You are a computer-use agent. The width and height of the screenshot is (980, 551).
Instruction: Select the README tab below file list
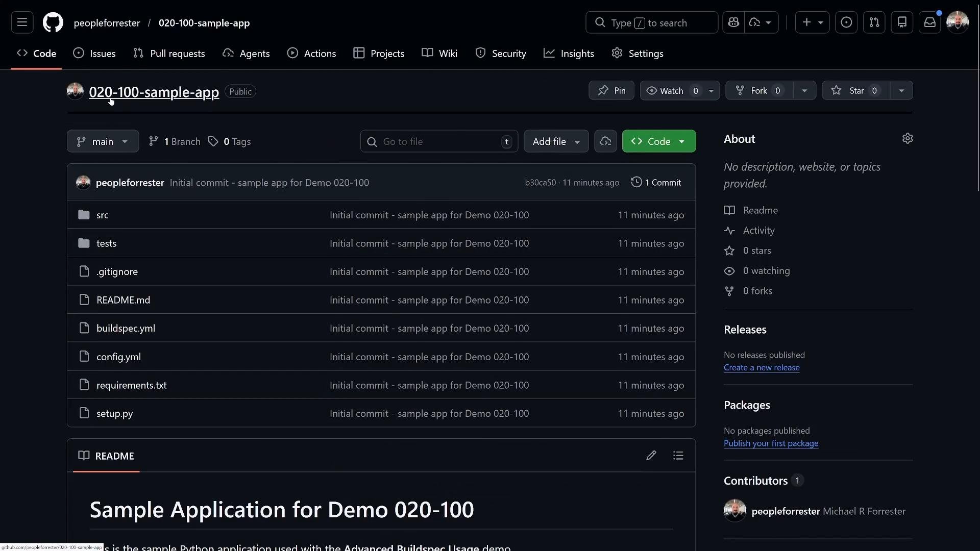click(x=106, y=456)
